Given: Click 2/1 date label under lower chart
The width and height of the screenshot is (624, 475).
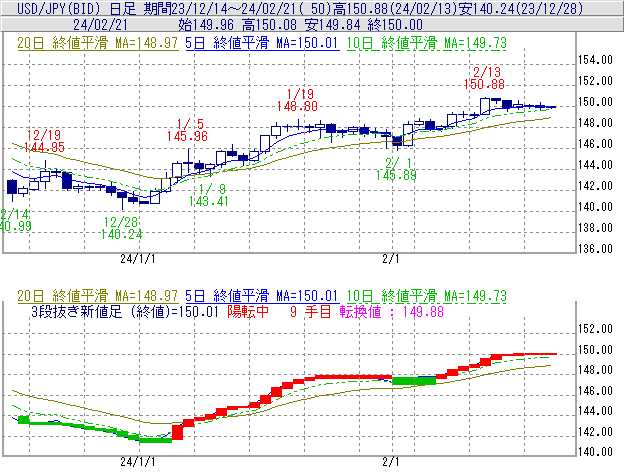Looking at the screenshot, I should pyautogui.click(x=391, y=462).
